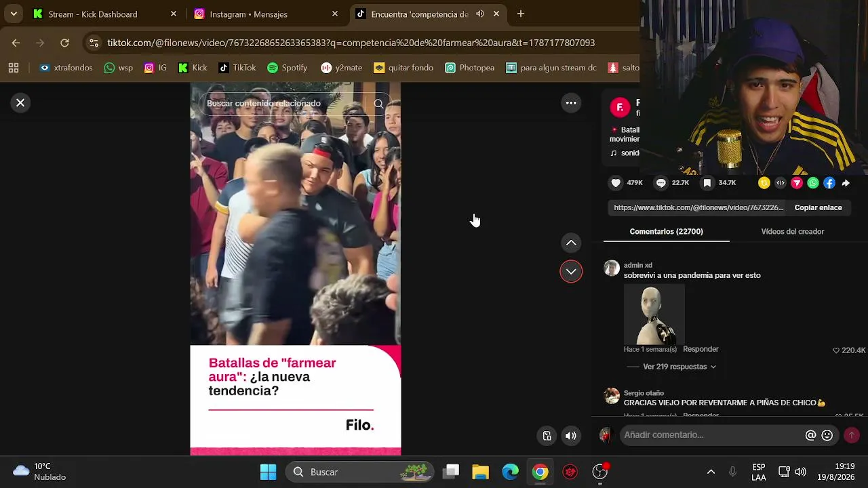Mute the TikTok video sound
The height and width of the screenshot is (488, 868).
click(x=571, y=436)
